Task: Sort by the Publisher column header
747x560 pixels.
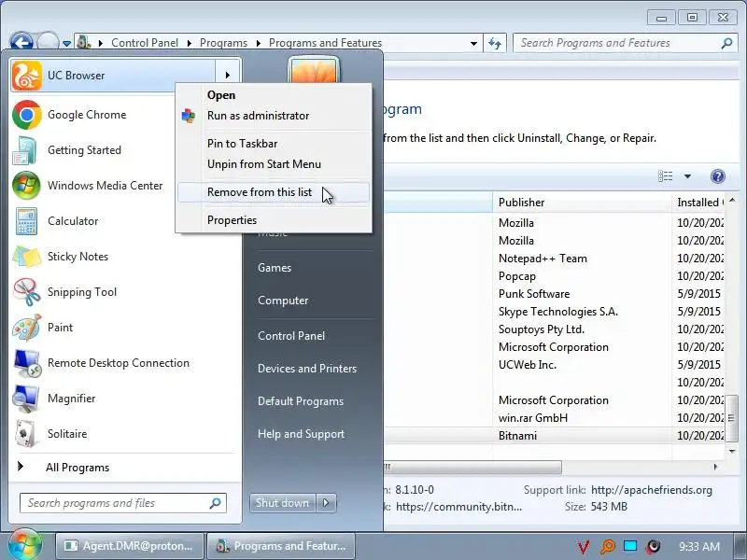Action: coord(582,203)
